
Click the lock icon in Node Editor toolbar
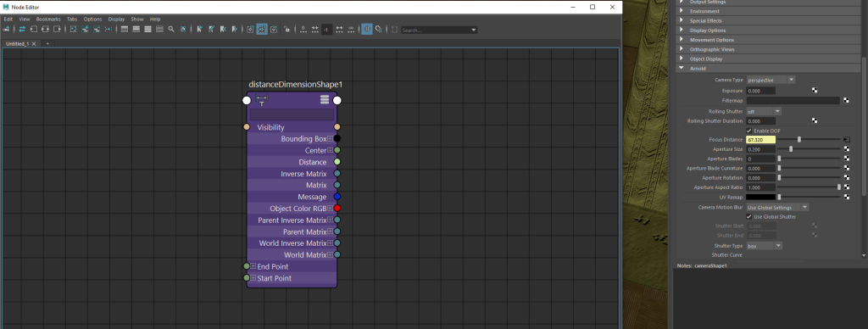click(287, 30)
